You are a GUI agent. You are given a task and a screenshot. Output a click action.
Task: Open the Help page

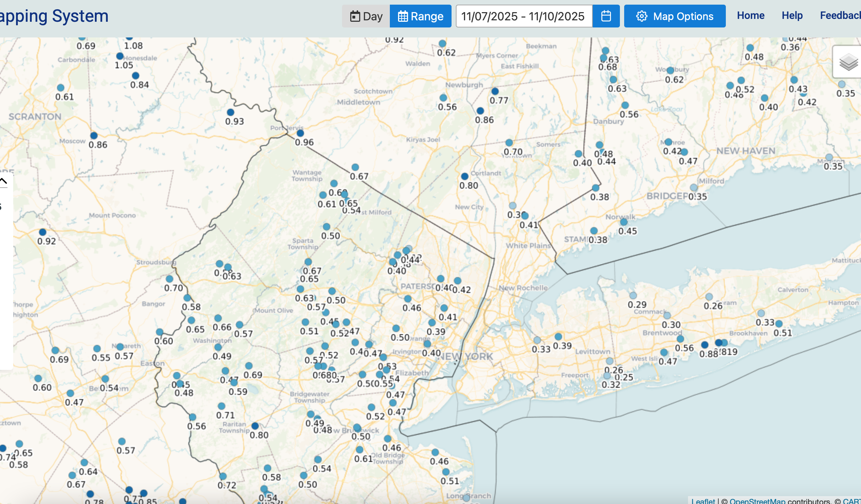click(x=792, y=15)
